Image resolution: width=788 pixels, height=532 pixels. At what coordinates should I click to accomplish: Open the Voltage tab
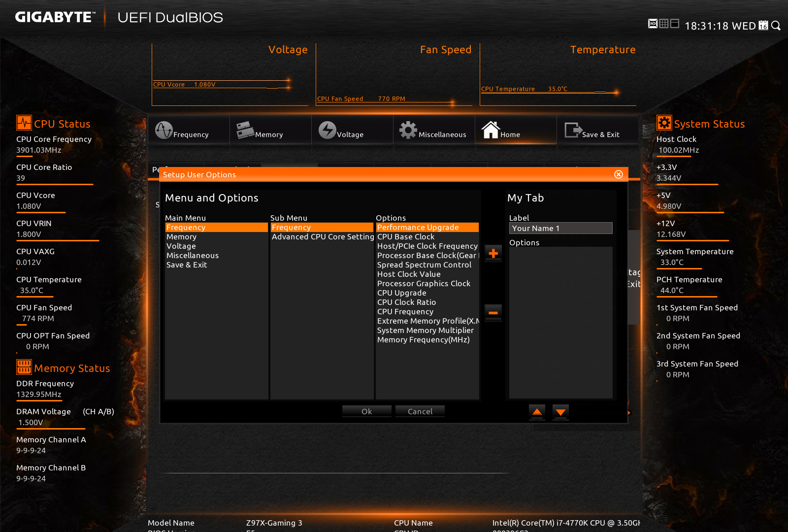point(352,130)
